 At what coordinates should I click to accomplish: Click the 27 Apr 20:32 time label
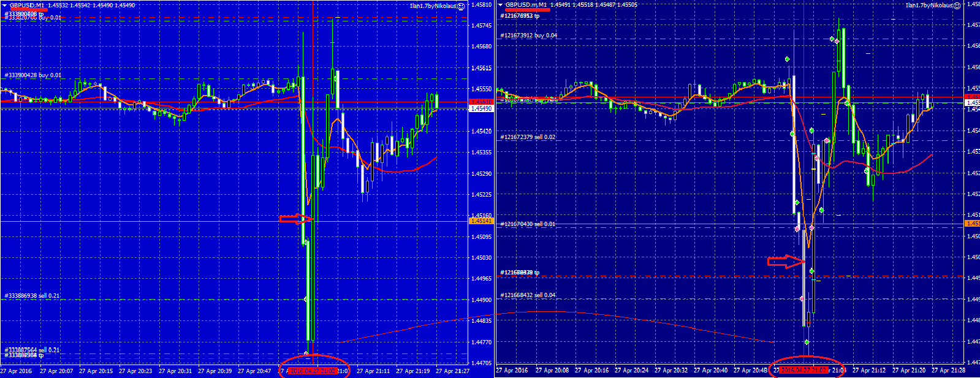[671, 371]
